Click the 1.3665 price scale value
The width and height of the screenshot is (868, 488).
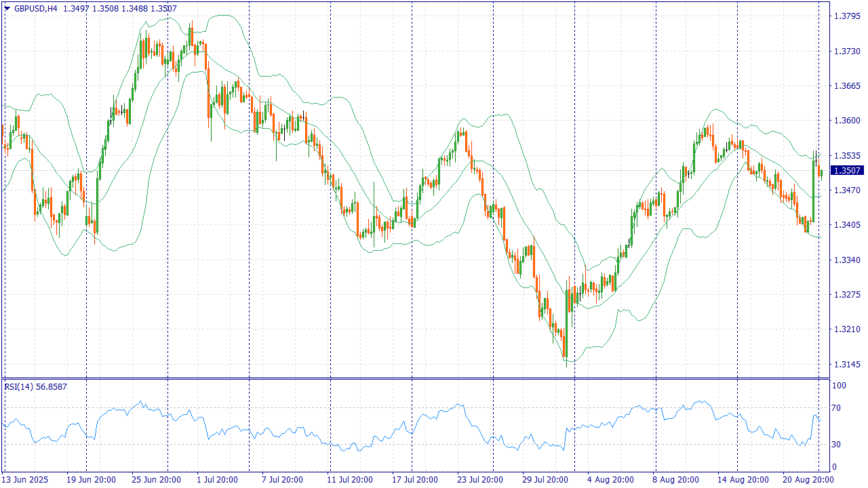click(847, 85)
